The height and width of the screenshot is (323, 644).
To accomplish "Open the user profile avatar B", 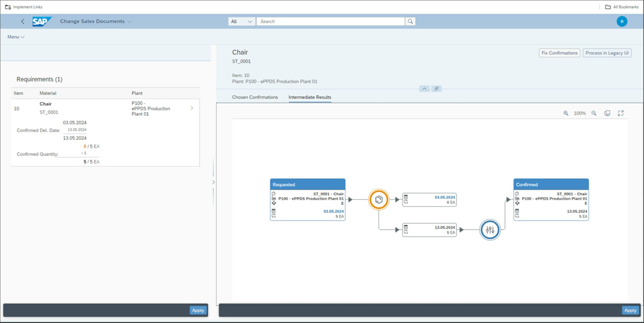I will point(622,22).
